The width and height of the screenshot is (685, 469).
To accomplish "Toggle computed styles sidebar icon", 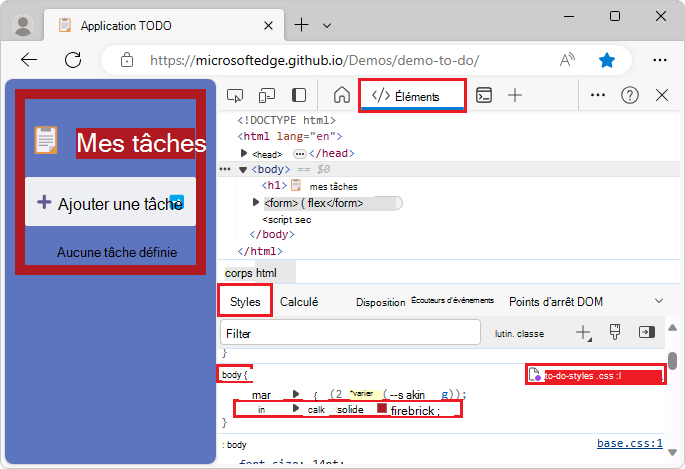I will click(647, 332).
